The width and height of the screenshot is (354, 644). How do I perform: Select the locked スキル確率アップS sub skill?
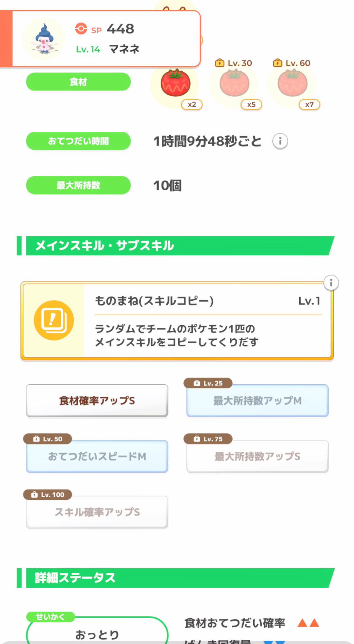pyautogui.click(x=97, y=512)
